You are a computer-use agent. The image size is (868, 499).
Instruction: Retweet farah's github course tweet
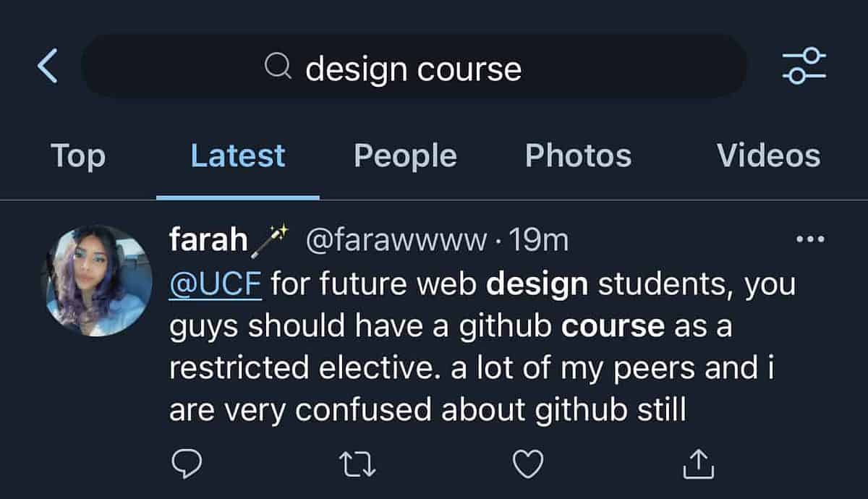pos(357,464)
